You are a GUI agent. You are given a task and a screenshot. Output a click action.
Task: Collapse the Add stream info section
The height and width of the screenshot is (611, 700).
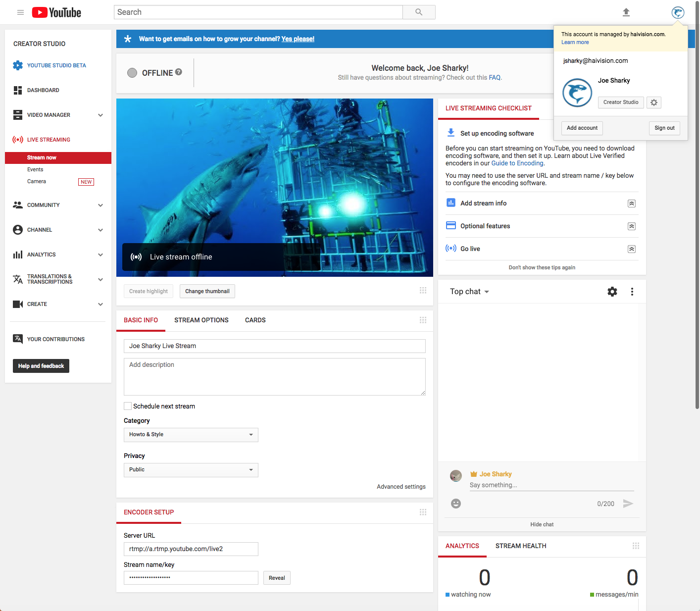[632, 204]
